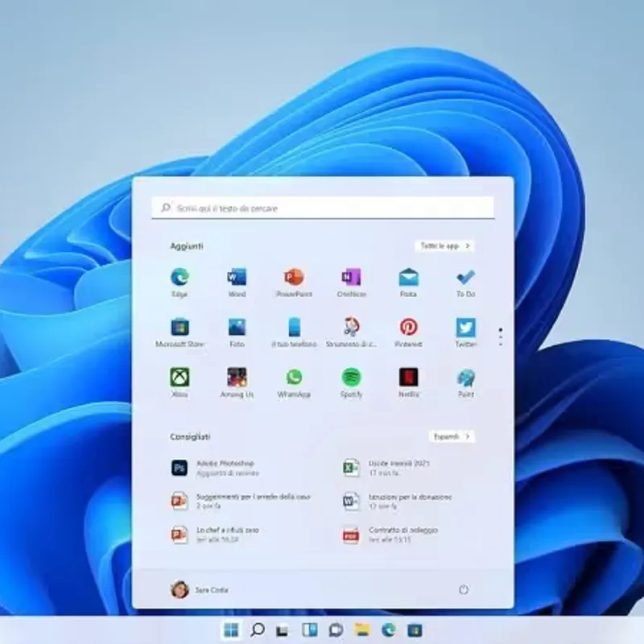Screen dimensions: 644x644
Task: Click the pinned apps page dots indicator
Action: click(x=500, y=336)
